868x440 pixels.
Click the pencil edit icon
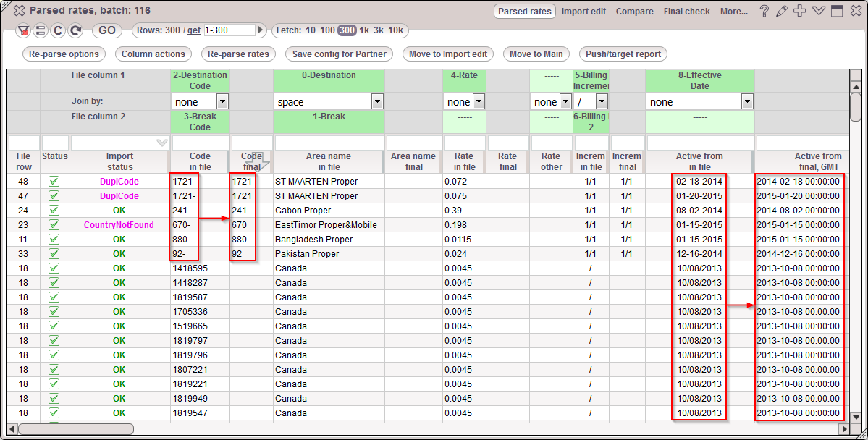pyautogui.click(x=781, y=11)
